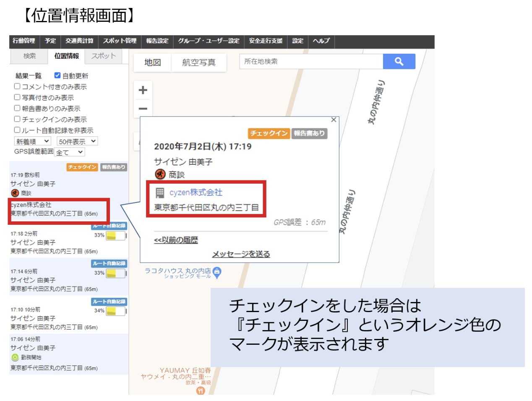Screen dimensions: 532x401
Task: Click the battery indicator in 17:10 entry
Action: [116, 311]
